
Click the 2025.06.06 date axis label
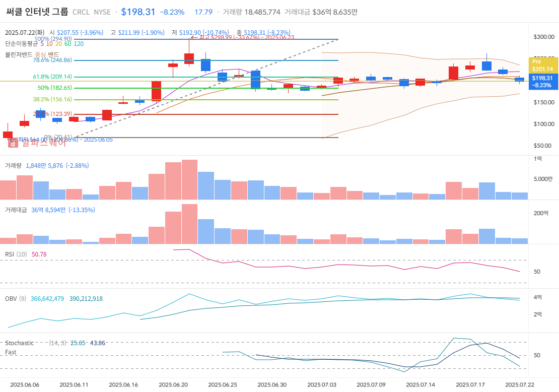click(25, 385)
